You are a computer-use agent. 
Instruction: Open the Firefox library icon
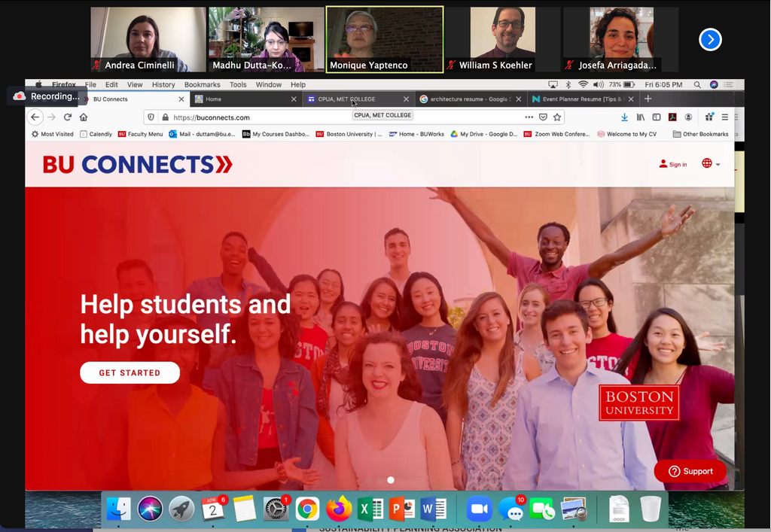[641, 117]
